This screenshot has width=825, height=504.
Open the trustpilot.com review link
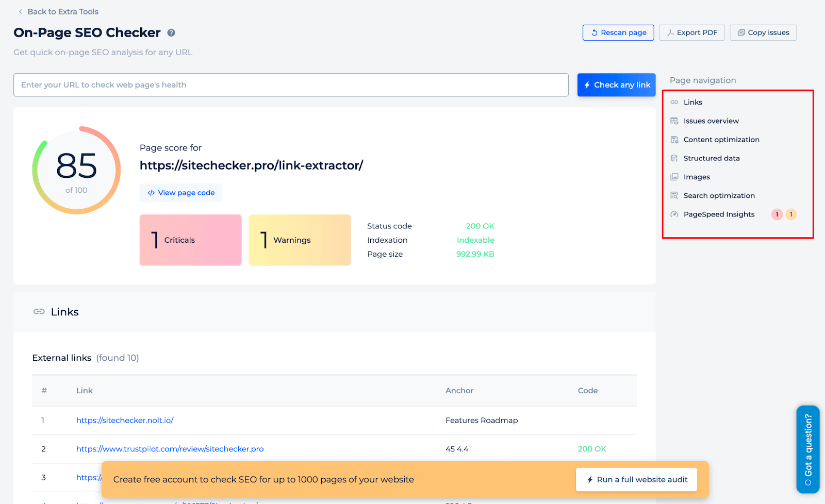pos(170,449)
